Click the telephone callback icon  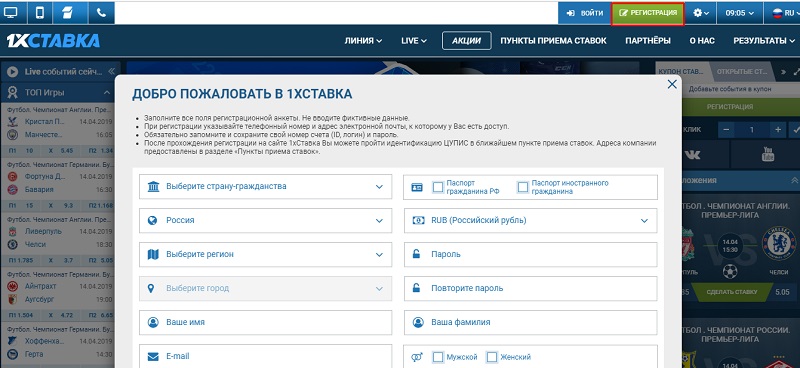[101, 12]
